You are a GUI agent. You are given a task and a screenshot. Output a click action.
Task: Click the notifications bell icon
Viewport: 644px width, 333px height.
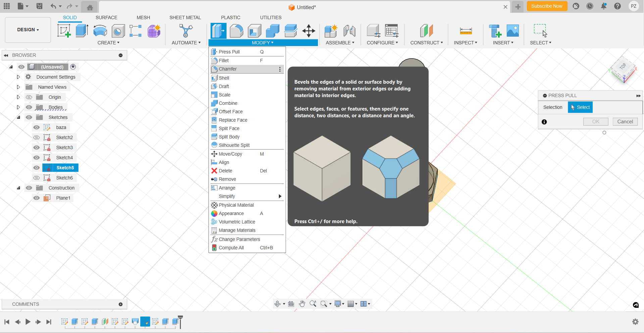pyautogui.click(x=603, y=6)
